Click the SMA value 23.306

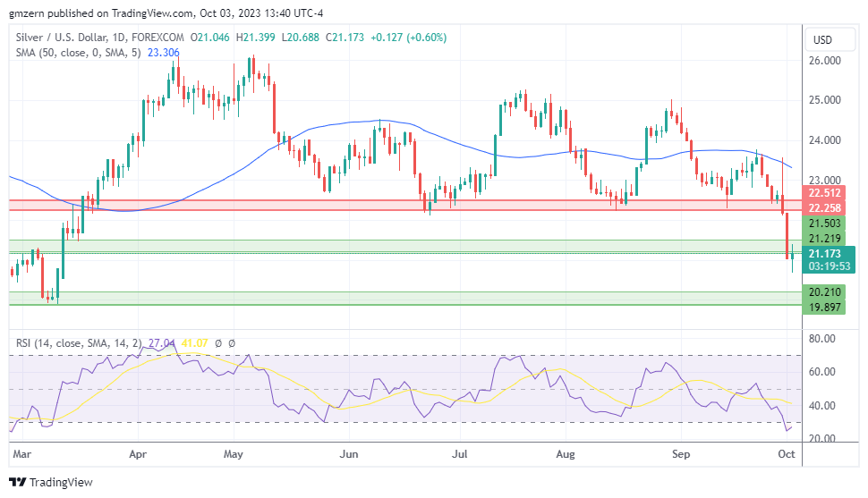click(163, 53)
